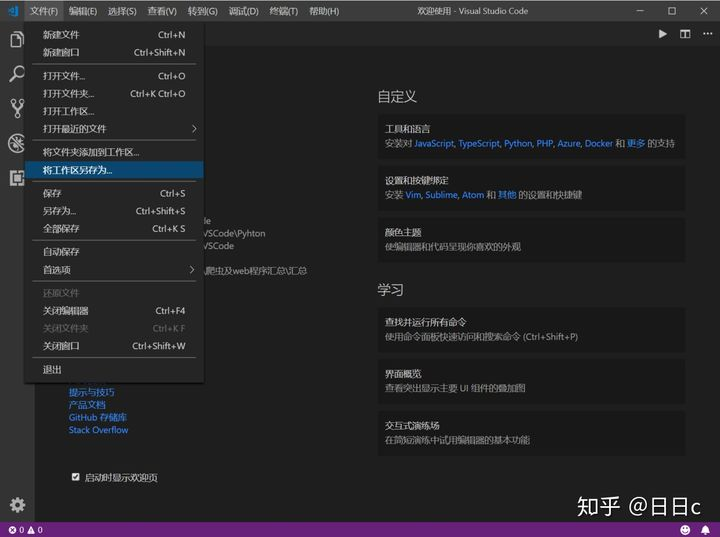Screen dimensions: 720x537
Task: Click the PHP link
Action: click(545, 143)
